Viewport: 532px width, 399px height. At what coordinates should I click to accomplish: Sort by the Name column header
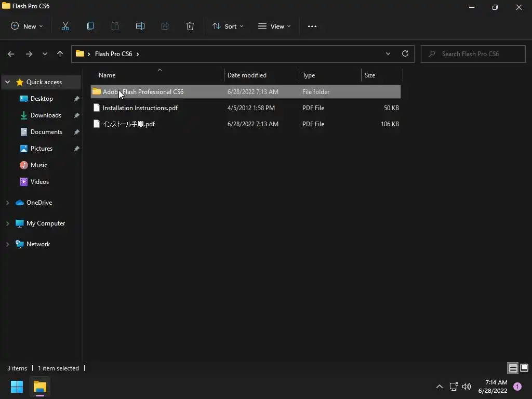(x=157, y=75)
